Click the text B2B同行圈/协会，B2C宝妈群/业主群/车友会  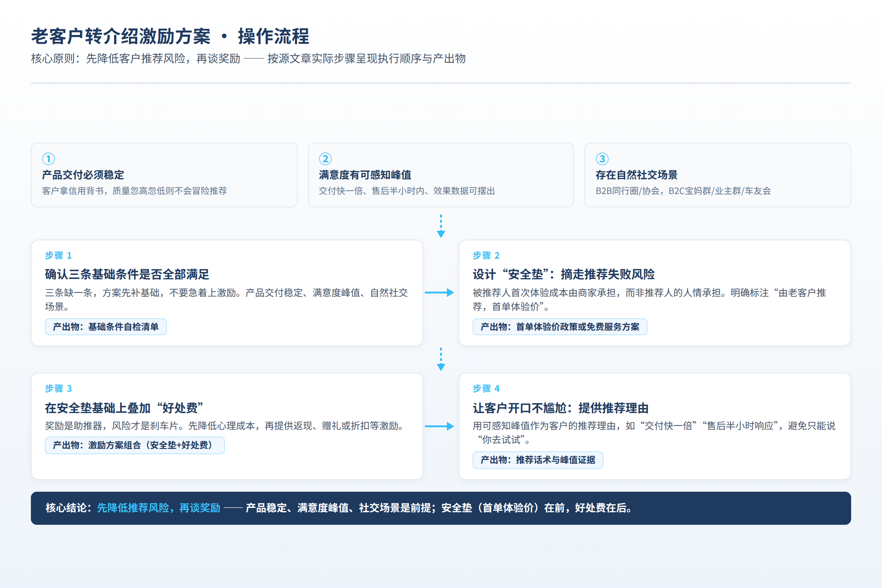[683, 191]
